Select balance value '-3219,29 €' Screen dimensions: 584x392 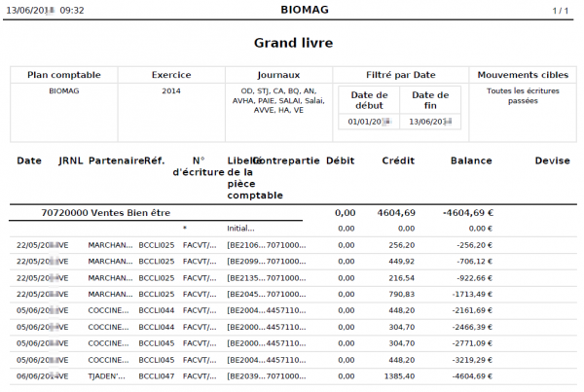(472, 360)
